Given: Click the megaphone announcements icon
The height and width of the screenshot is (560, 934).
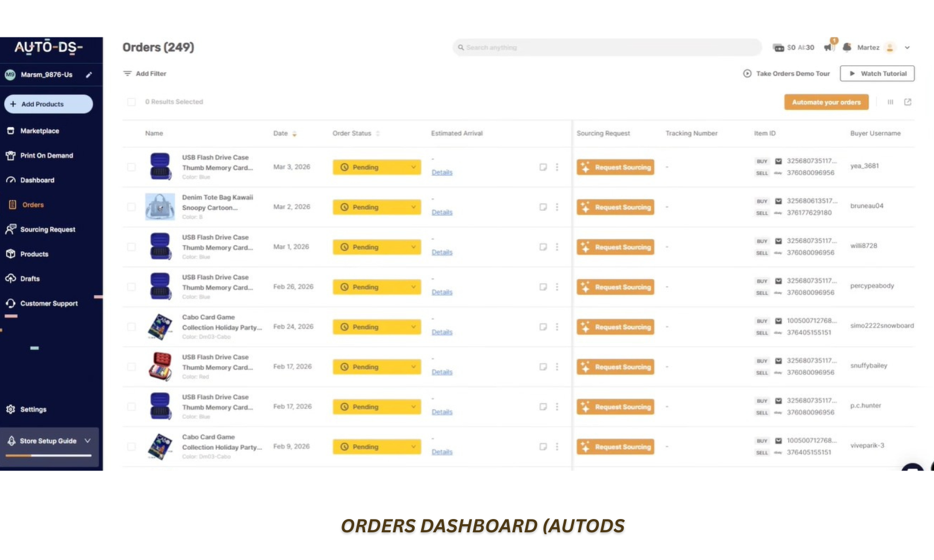Looking at the screenshot, I should tap(828, 47).
